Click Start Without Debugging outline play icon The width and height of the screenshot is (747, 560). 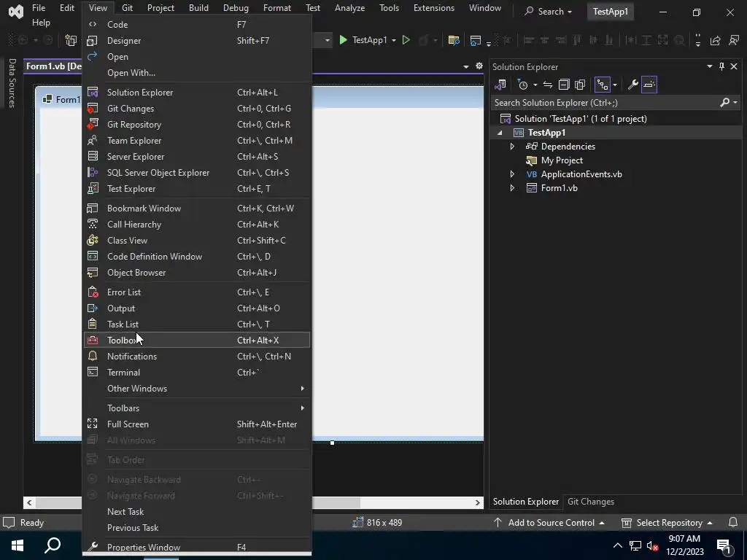click(406, 40)
